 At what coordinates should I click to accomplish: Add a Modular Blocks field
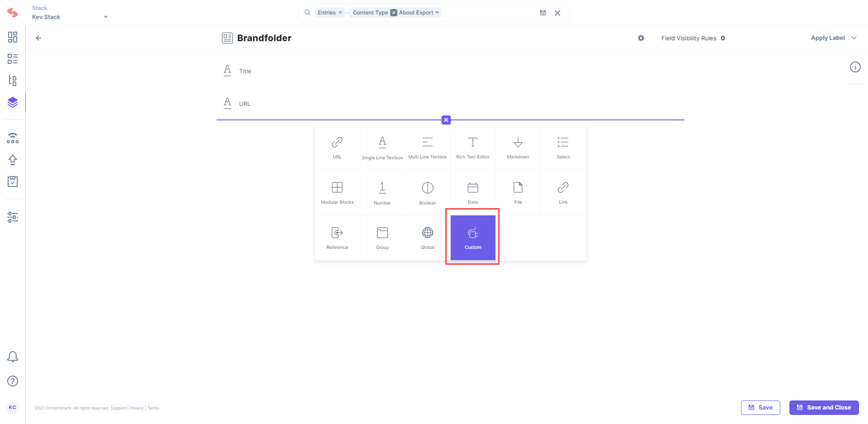337,193
